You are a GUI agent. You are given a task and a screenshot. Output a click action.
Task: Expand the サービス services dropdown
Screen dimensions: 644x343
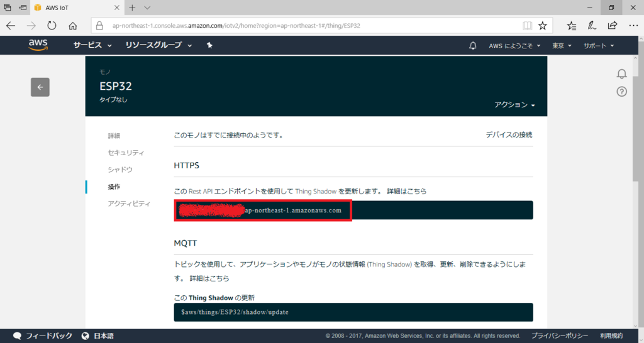(92, 45)
